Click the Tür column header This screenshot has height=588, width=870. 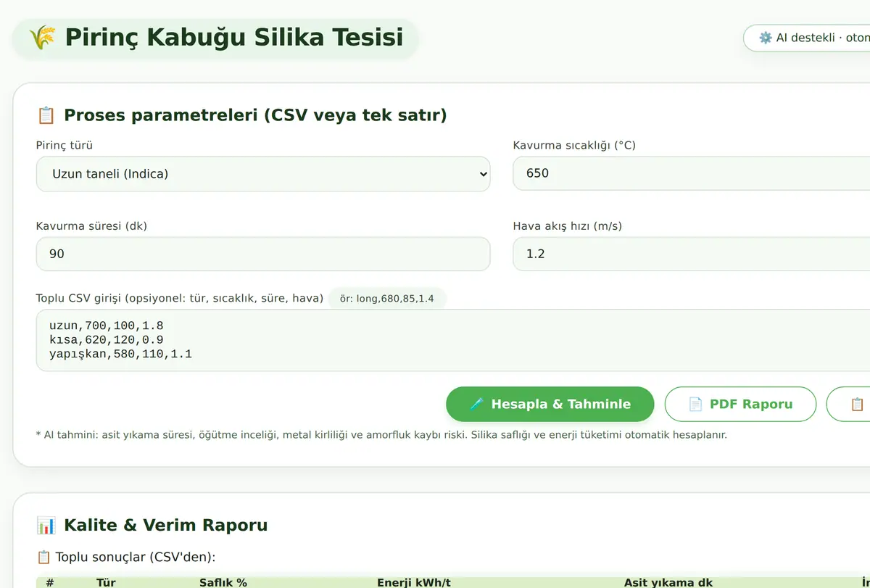(x=106, y=582)
